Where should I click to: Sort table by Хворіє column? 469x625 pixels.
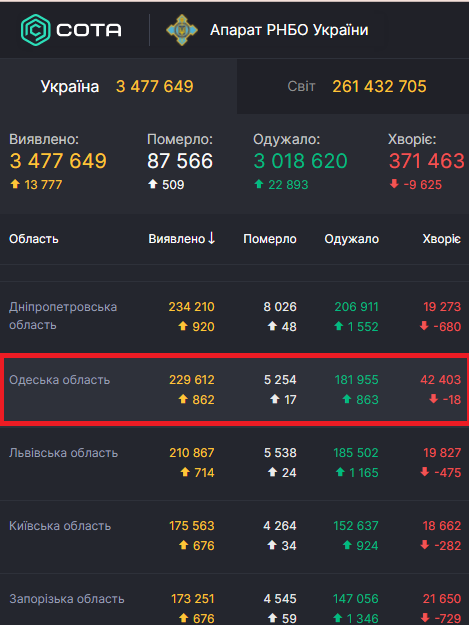[442, 239]
